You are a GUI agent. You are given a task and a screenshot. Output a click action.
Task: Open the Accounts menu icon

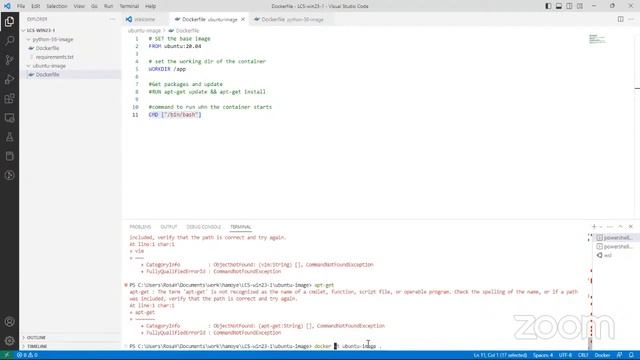pyautogui.click(x=9, y=322)
